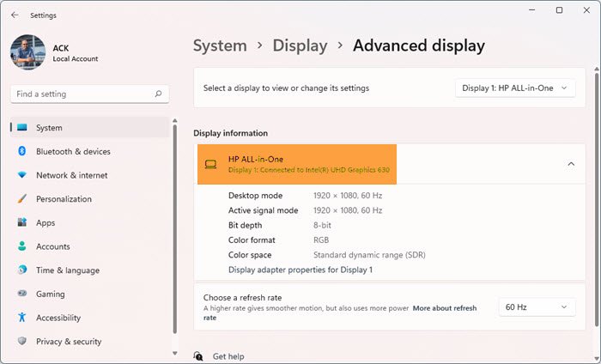Click the Personalization paintbrush icon
601x364 pixels.
point(22,198)
